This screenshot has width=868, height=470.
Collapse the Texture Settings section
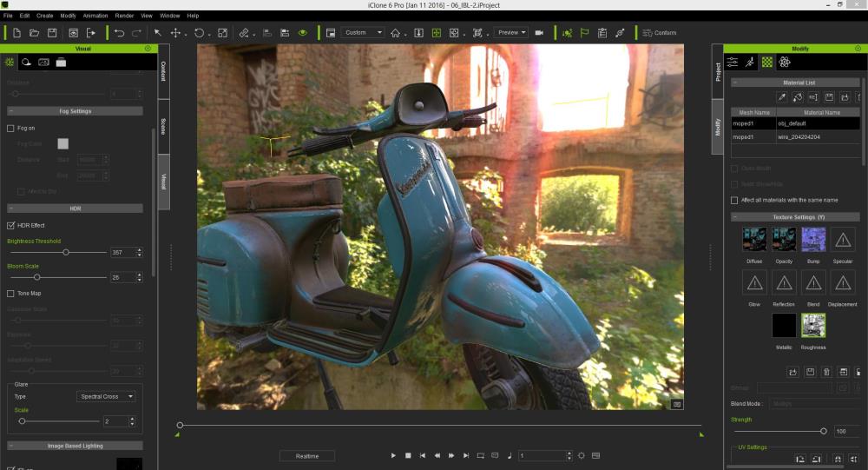[x=735, y=216]
